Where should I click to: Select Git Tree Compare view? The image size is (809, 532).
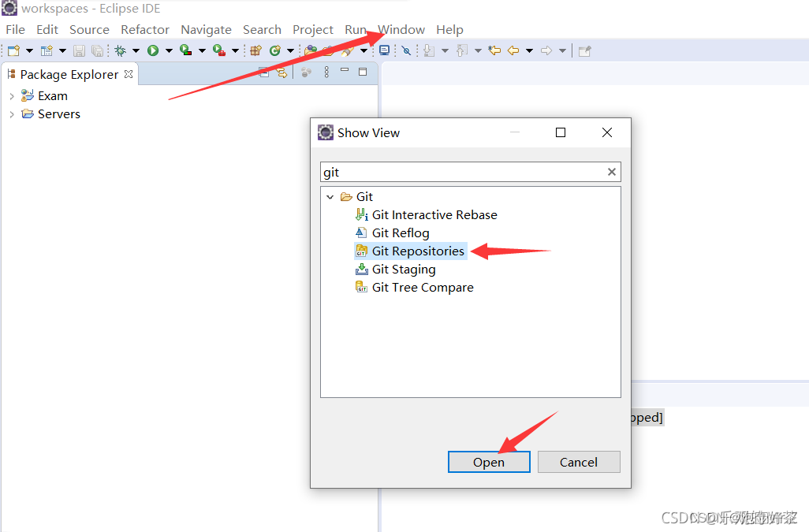(423, 287)
